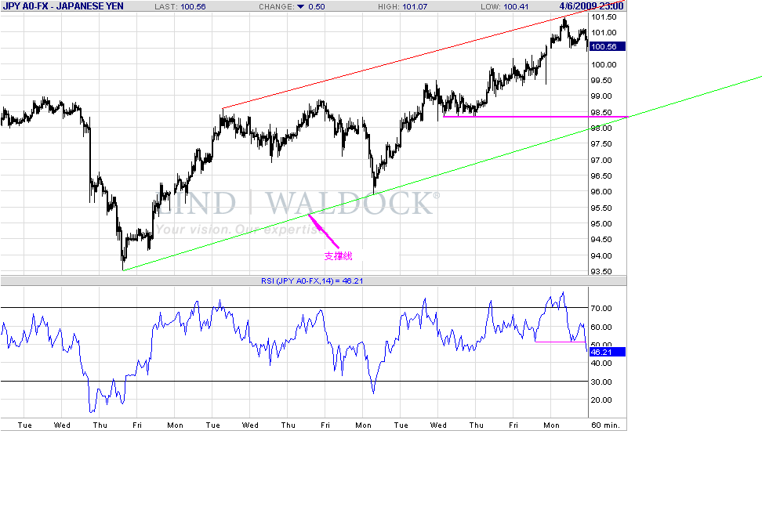Select the 99.50 price axis label
The image size is (762, 532).
(x=601, y=81)
